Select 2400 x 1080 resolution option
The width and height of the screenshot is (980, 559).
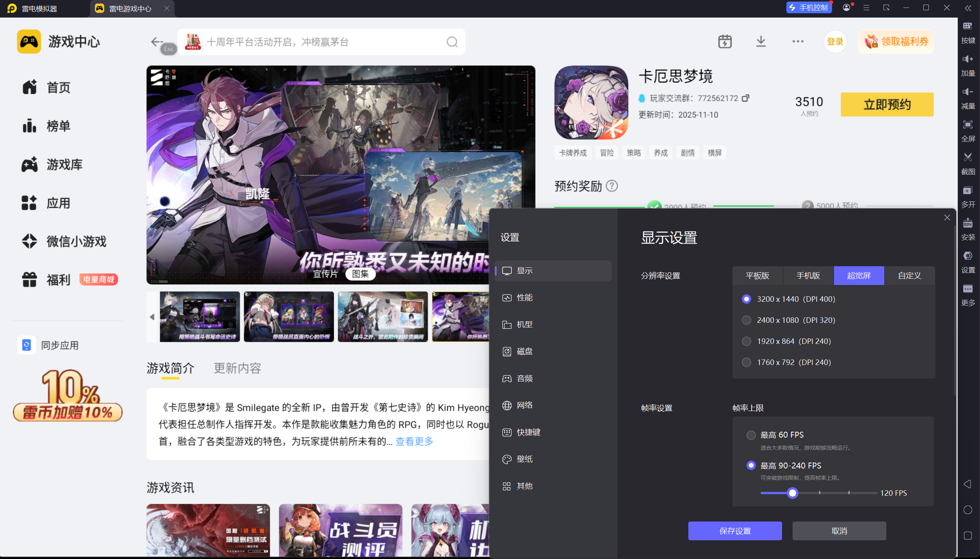pyautogui.click(x=747, y=320)
